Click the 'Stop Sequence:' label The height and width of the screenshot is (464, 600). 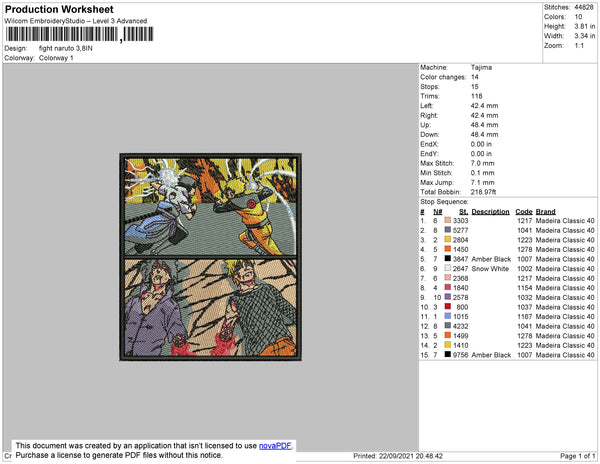444,202
